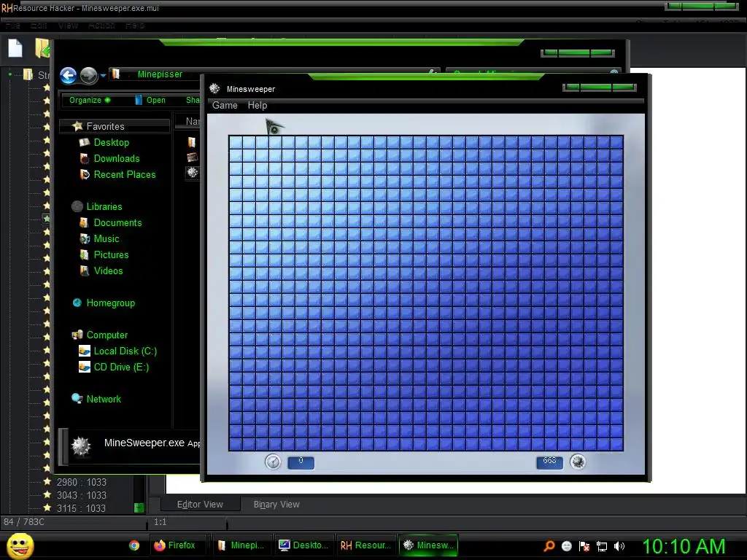Go back in the Explorer window
Screen dimensions: 747x560
pos(68,75)
